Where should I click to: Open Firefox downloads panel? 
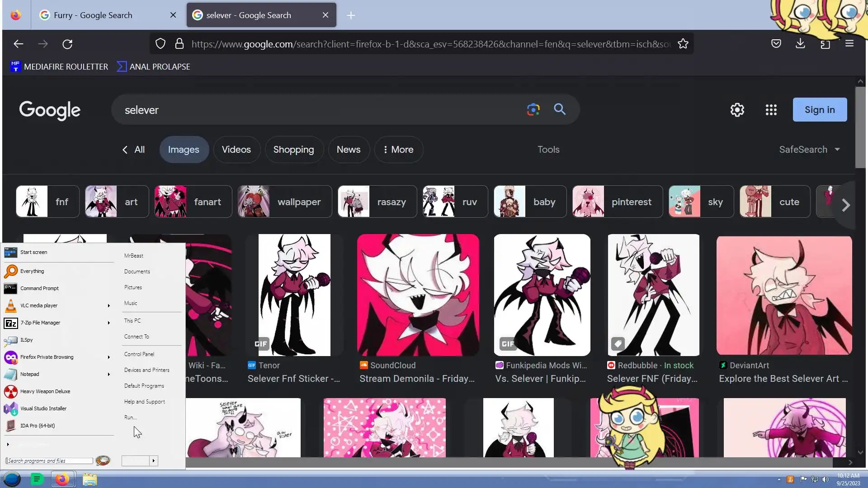pyautogui.click(x=800, y=43)
